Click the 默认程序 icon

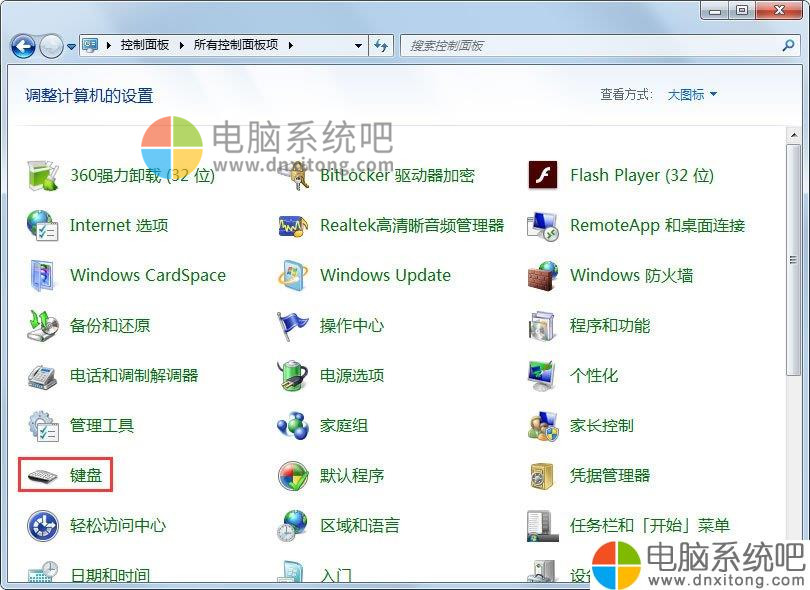pos(293,476)
